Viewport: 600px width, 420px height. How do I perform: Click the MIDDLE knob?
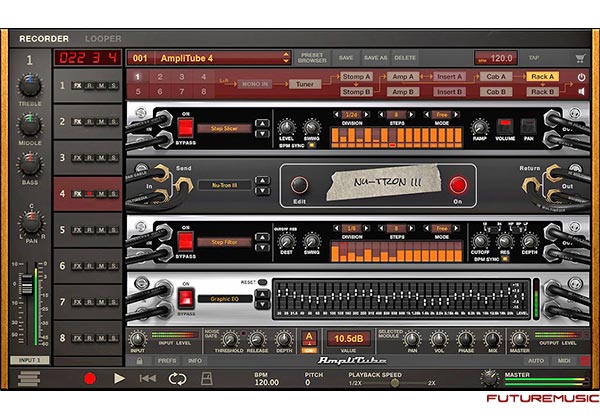coord(30,125)
